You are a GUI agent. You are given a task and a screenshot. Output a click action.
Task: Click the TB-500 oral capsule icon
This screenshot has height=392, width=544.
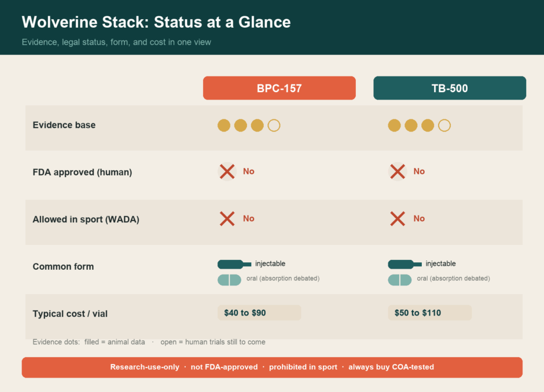point(399,280)
